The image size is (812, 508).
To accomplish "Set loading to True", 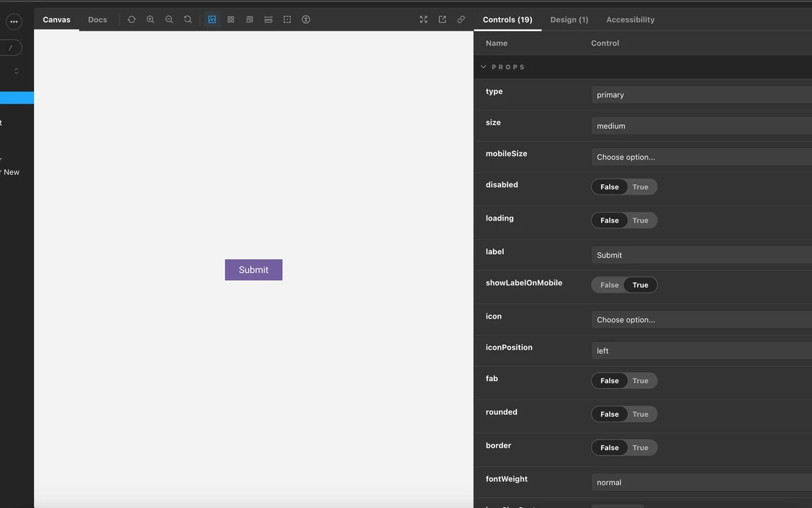I will coord(641,221).
